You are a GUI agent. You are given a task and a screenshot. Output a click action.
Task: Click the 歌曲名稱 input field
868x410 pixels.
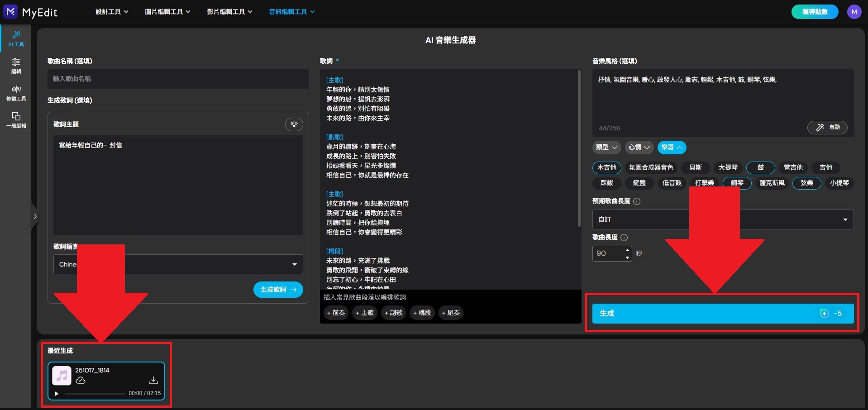[x=178, y=79]
